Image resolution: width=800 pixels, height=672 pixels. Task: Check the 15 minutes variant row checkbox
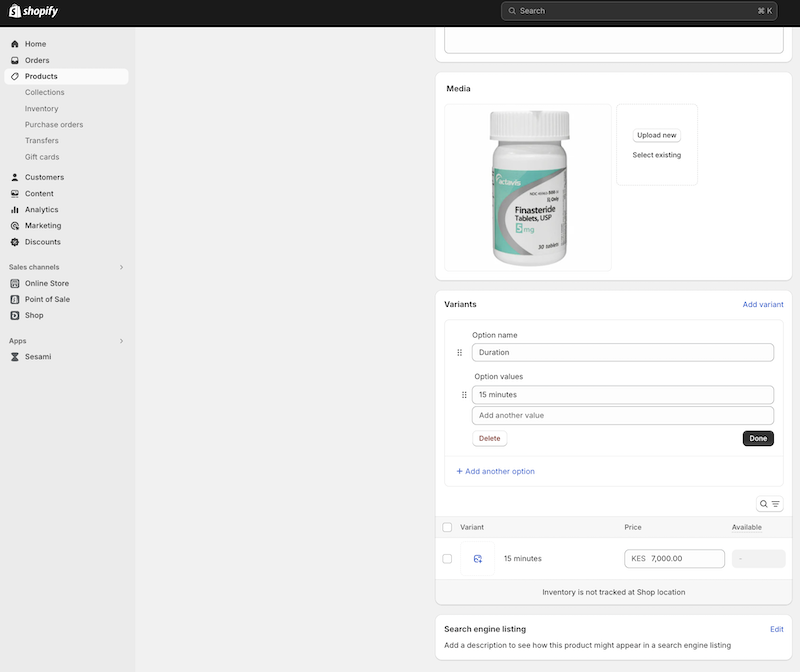tap(448, 558)
